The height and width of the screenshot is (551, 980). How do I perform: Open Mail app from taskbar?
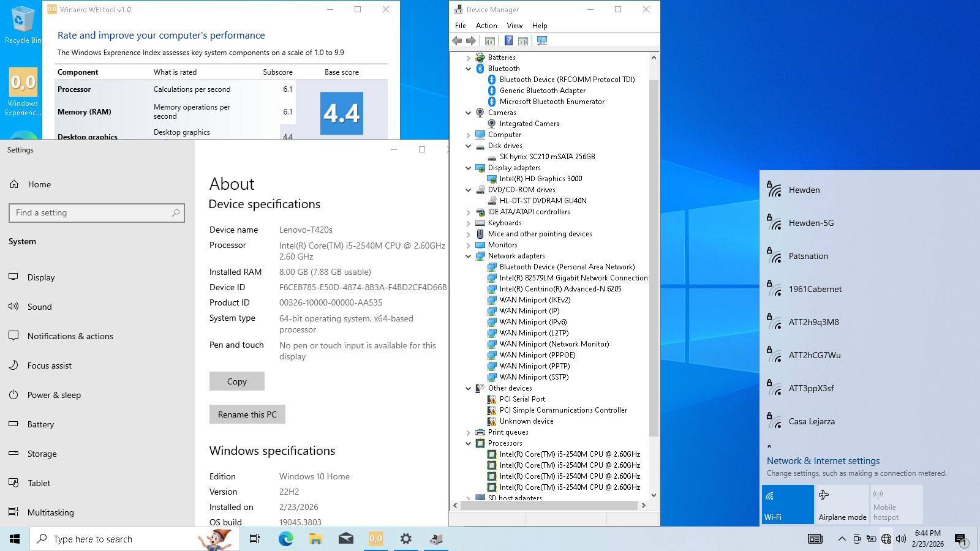(346, 539)
